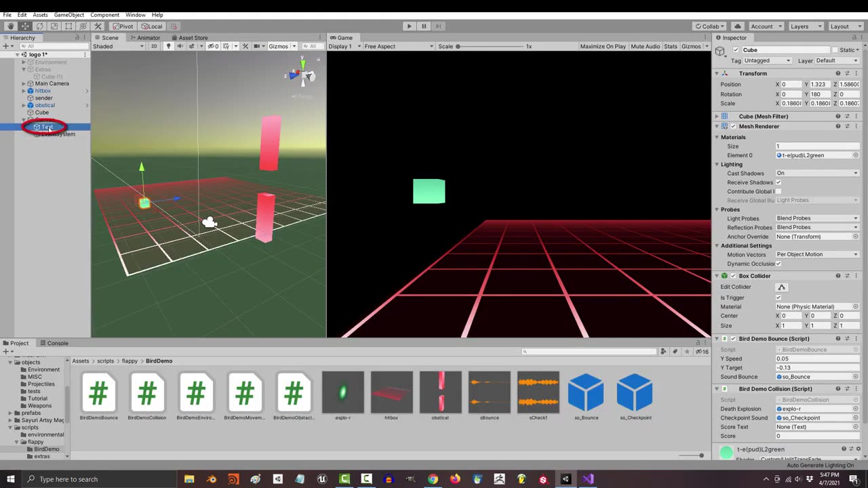
Task: Click the Edit Collider button
Action: (781, 287)
